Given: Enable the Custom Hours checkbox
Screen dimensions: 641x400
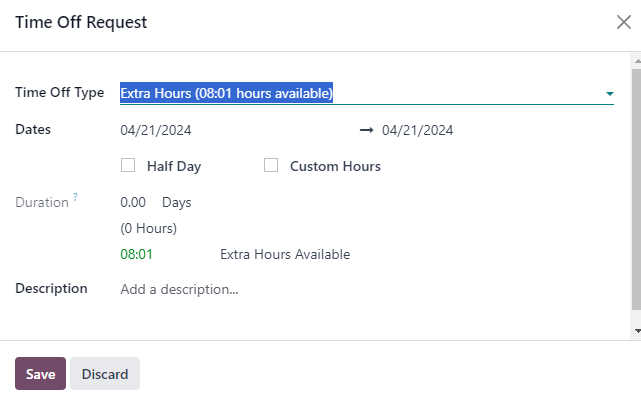Looking at the screenshot, I should point(271,165).
